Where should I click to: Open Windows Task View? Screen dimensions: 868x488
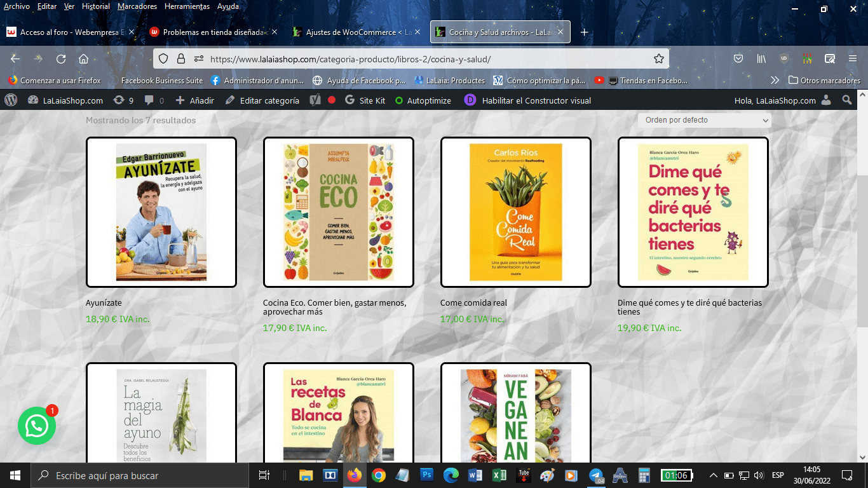264,475
